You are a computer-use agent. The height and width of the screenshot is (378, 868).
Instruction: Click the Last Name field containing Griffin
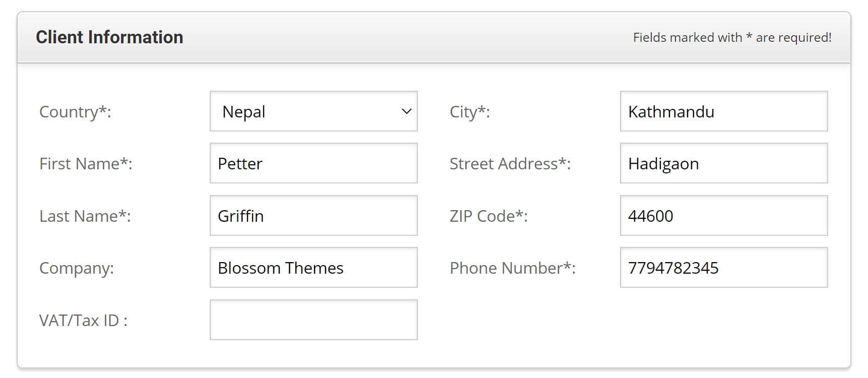pos(314,216)
